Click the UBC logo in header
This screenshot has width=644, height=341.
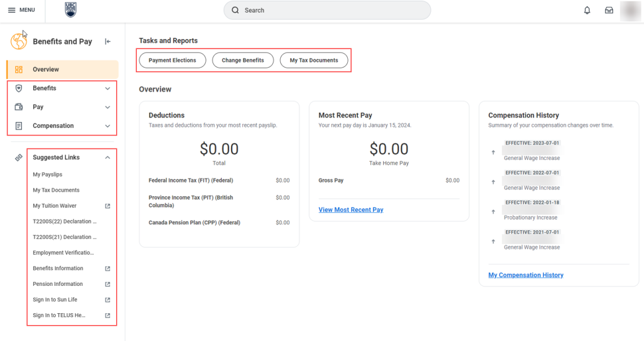[70, 10]
